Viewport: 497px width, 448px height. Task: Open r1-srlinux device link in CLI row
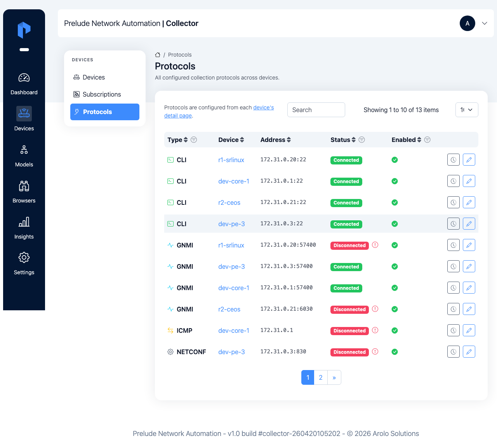point(231,160)
